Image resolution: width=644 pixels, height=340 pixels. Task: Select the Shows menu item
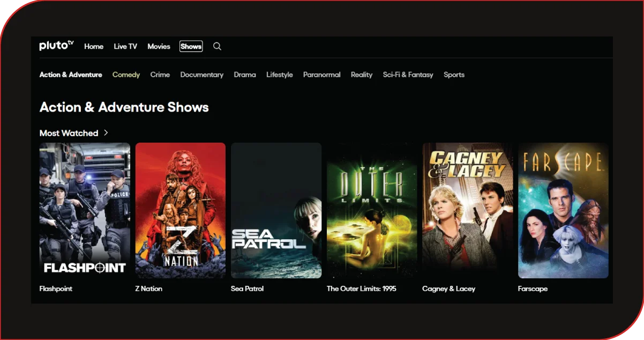pos(191,47)
